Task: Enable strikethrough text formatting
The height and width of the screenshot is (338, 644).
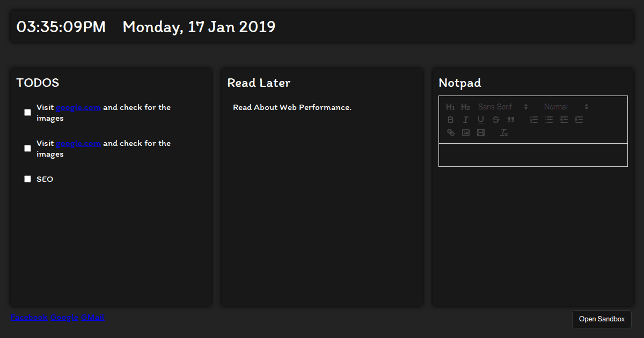Action: (x=496, y=120)
